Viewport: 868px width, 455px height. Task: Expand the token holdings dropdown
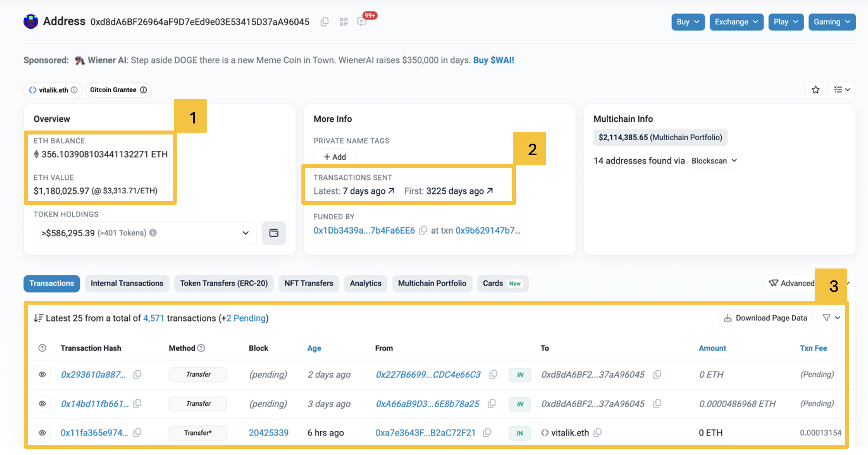[245, 233]
